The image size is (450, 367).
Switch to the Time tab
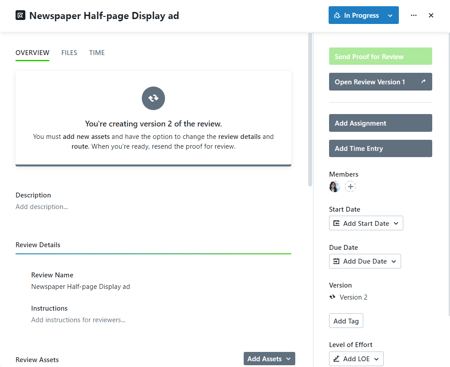(x=97, y=53)
